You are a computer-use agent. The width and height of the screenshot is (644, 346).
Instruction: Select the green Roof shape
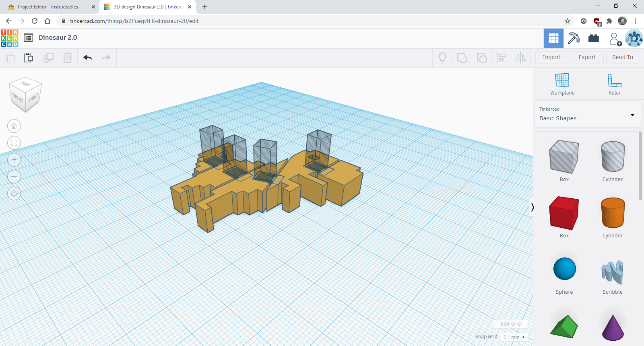point(564,327)
